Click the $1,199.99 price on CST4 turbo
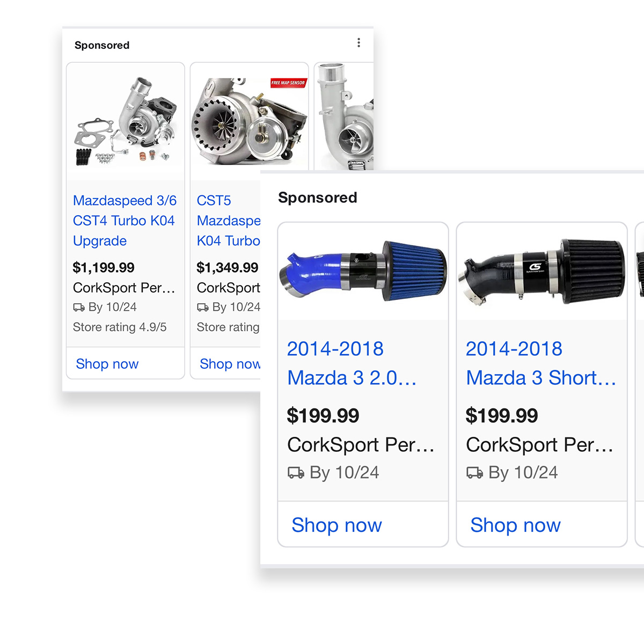Image resolution: width=644 pixels, height=644 pixels. coord(104,267)
